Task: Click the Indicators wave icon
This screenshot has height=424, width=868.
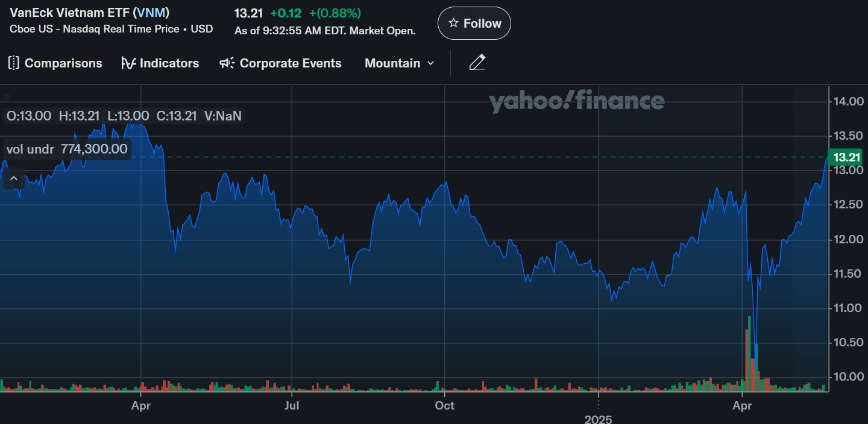Action: (128, 63)
